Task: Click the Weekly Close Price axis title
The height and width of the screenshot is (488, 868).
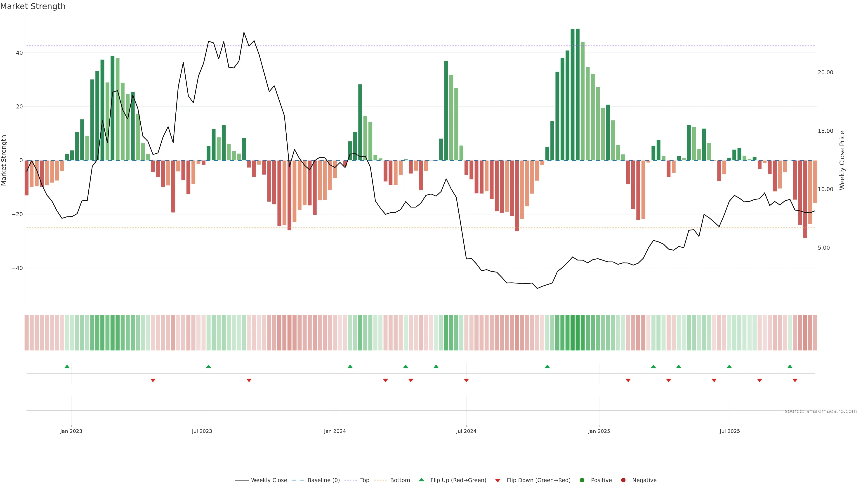Action: point(842,160)
